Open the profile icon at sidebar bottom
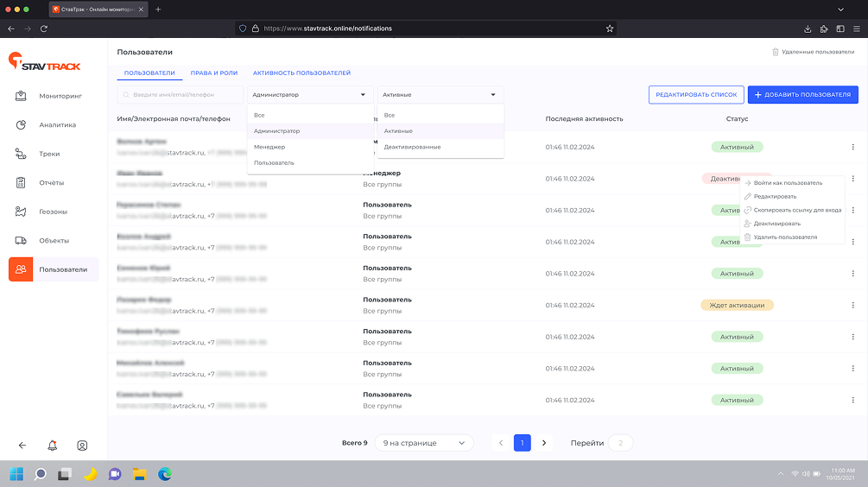The width and height of the screenshot is (868, 487). pyautogui.click(x=82, y=446)
